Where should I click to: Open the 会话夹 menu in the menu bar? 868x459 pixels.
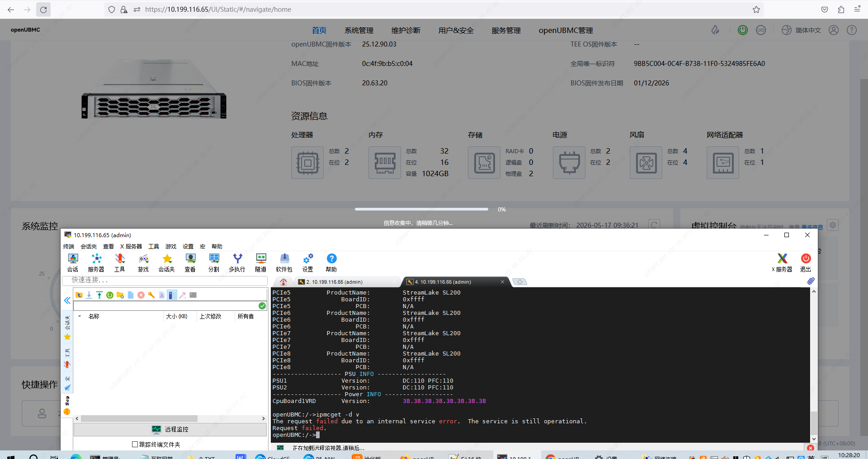(x=89, y=247)
